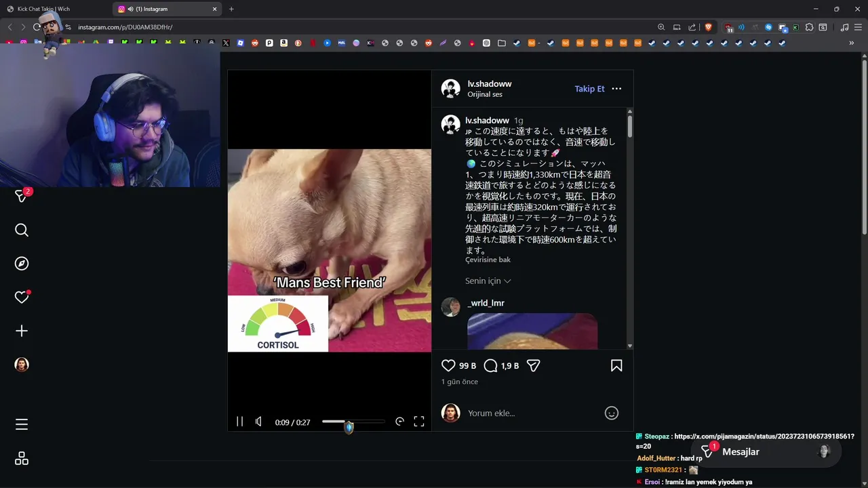Enter fullscreen on the video
The image size is (868, 488).
(x=419, y=422)
